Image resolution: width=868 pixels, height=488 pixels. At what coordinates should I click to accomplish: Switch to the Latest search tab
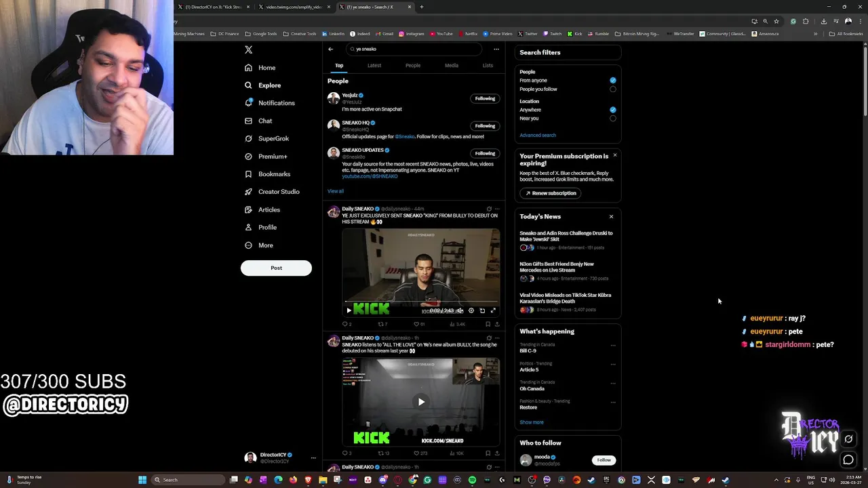click(x=374, y=66)
